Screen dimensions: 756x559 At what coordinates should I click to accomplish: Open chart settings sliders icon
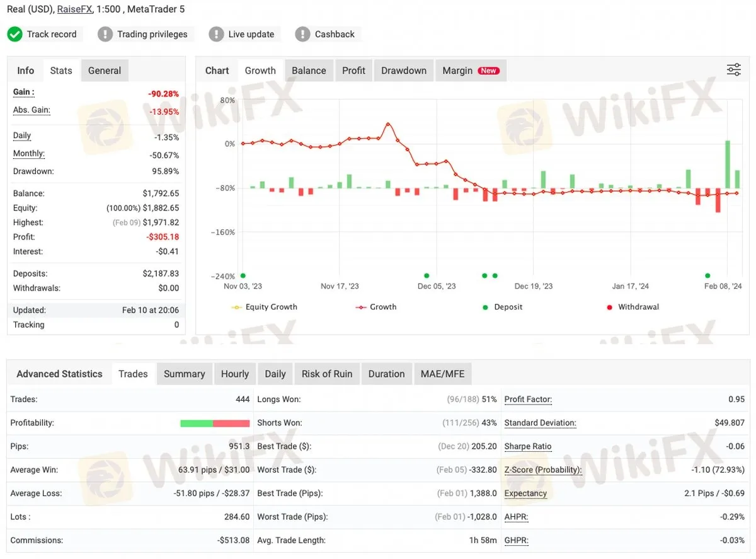tap(734, 70)
